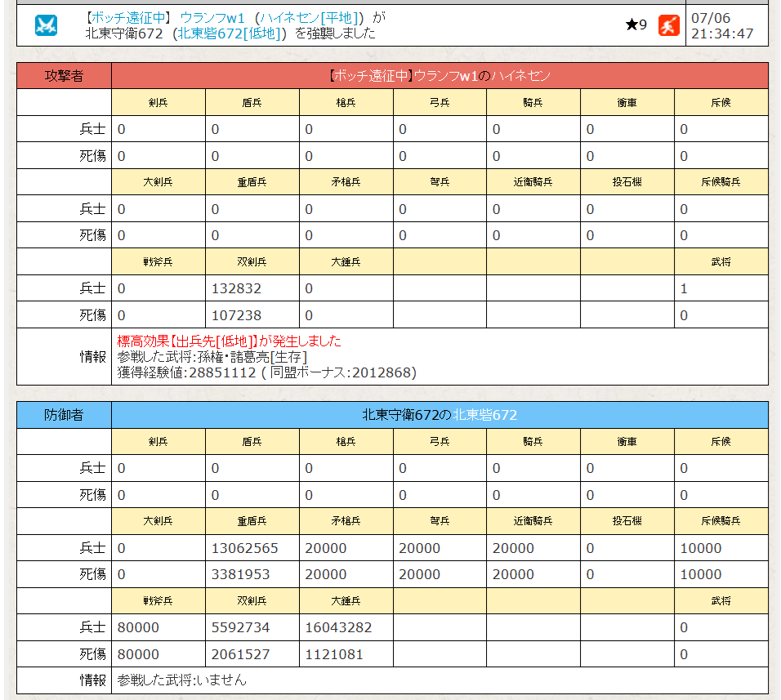Click the defender's 16043282 大錘兵 troop count
Viewport: 781px width, 700px height.
click(x=338, y=627)
